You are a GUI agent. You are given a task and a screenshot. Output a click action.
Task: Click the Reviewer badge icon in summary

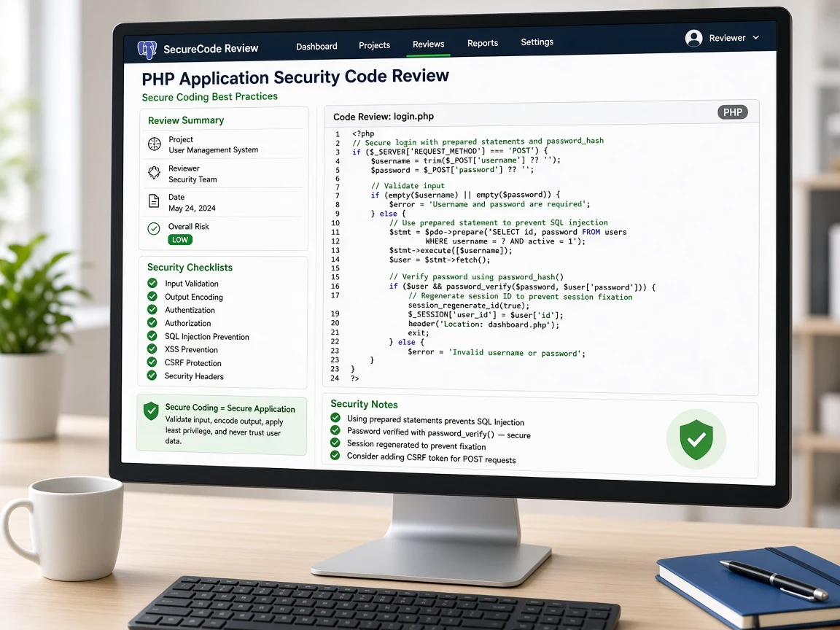tap(155, 173)
